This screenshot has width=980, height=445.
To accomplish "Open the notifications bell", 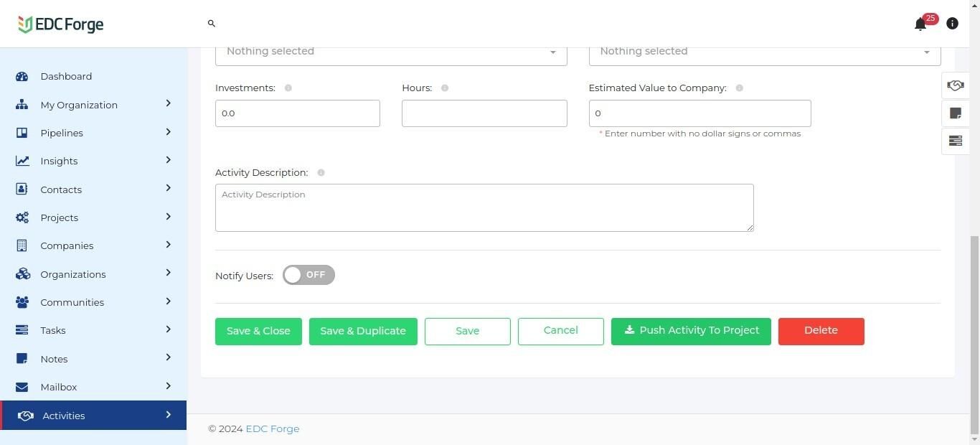I will [x=920, y=24].
